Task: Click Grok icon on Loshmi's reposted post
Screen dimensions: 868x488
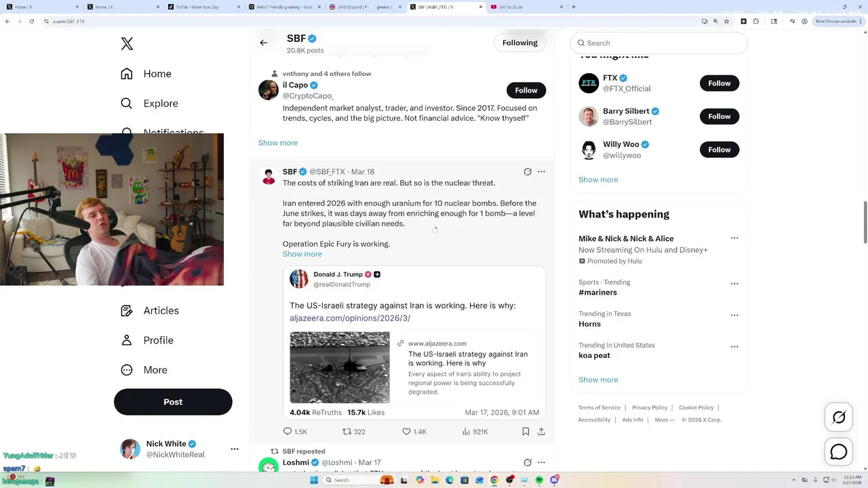Action: [x=528, y=462]
